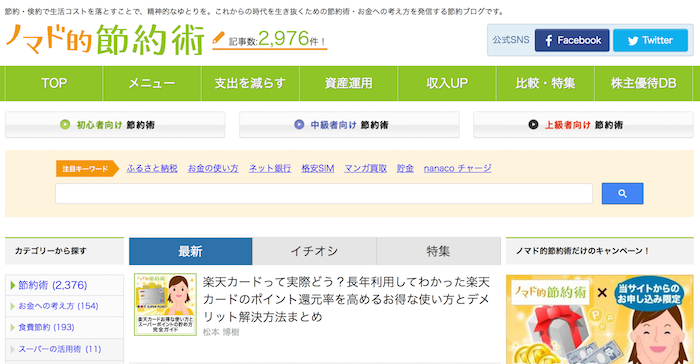The height and width of the screenshot is (364, 700).
Task: Click the pencil icon beside 記事数
Action: 218,38
